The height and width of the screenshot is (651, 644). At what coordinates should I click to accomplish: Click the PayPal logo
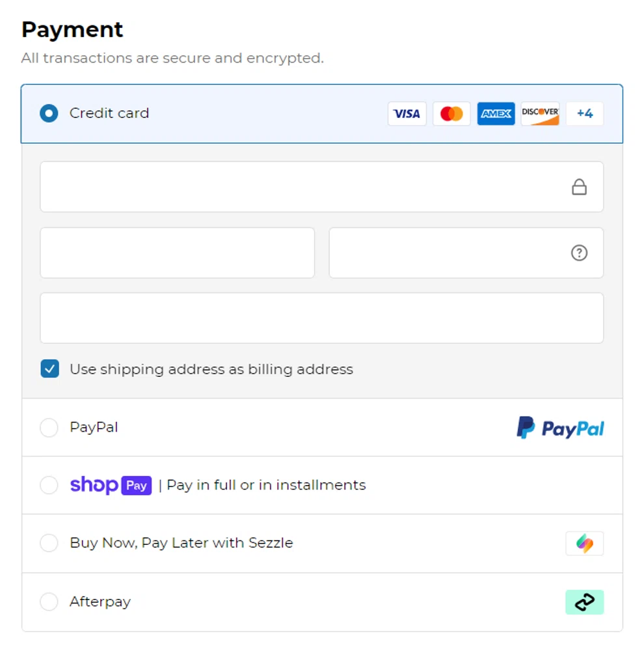pyautogui.click(x=560, y=428)
